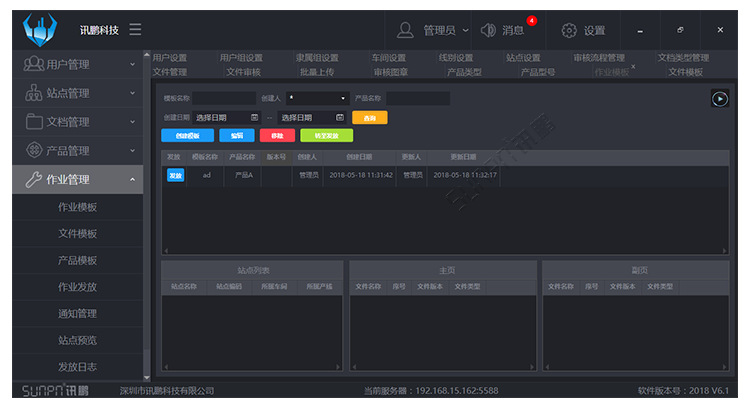Open calendar icon of the start date field

255,117
